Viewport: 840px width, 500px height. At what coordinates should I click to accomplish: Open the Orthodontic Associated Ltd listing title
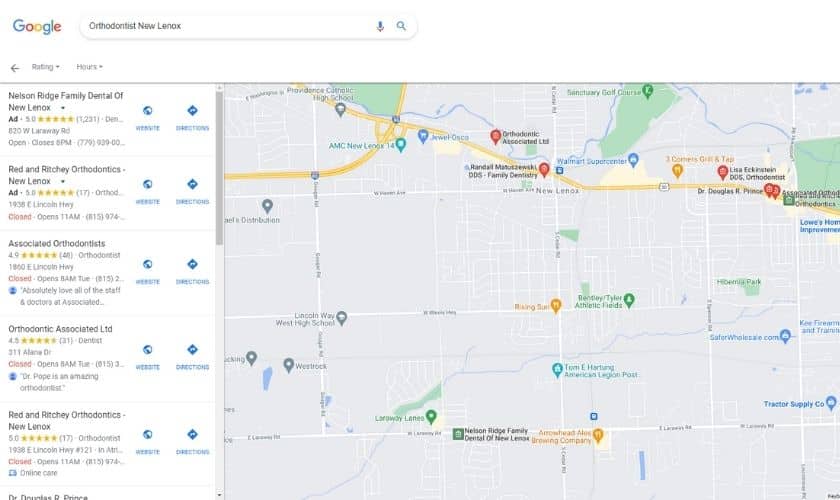point(60,329)
